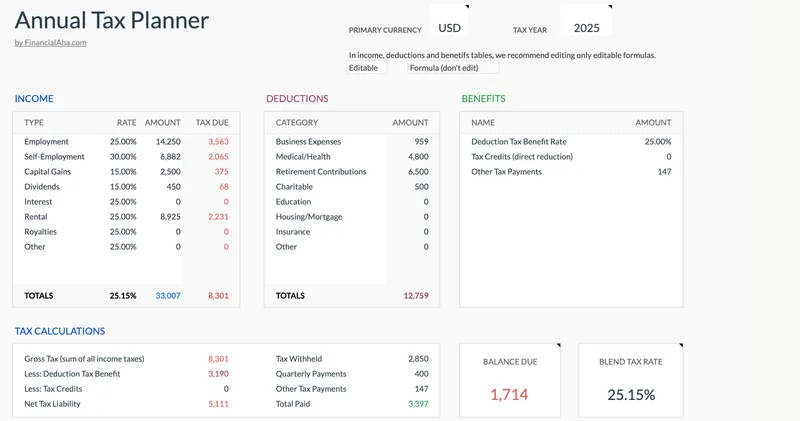
Task: Select the Rental amount 8,925
Action: coord(170,217)
